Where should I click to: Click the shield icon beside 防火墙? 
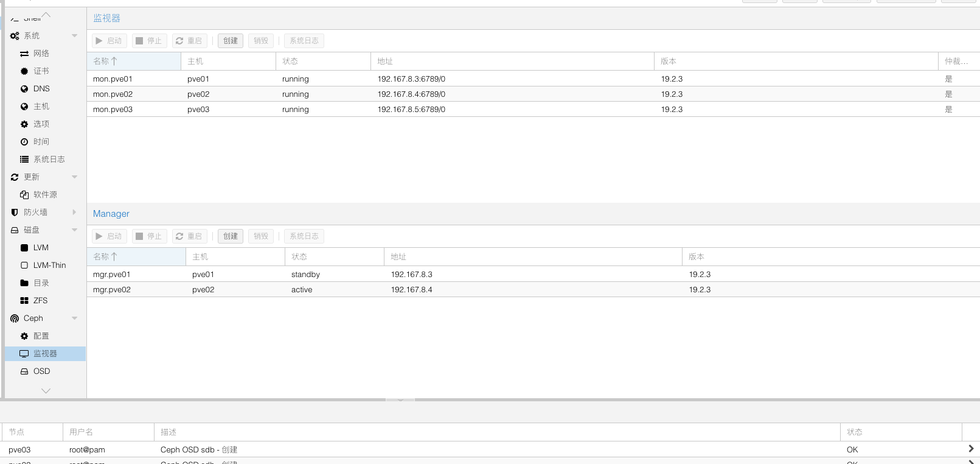pos(15,213)
